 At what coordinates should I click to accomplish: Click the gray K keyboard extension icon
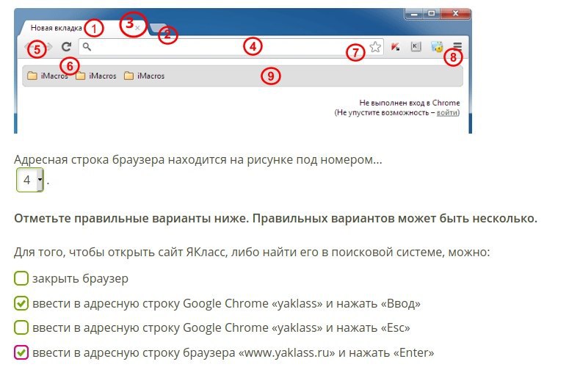pyautogui.click(x=416, y=46)
